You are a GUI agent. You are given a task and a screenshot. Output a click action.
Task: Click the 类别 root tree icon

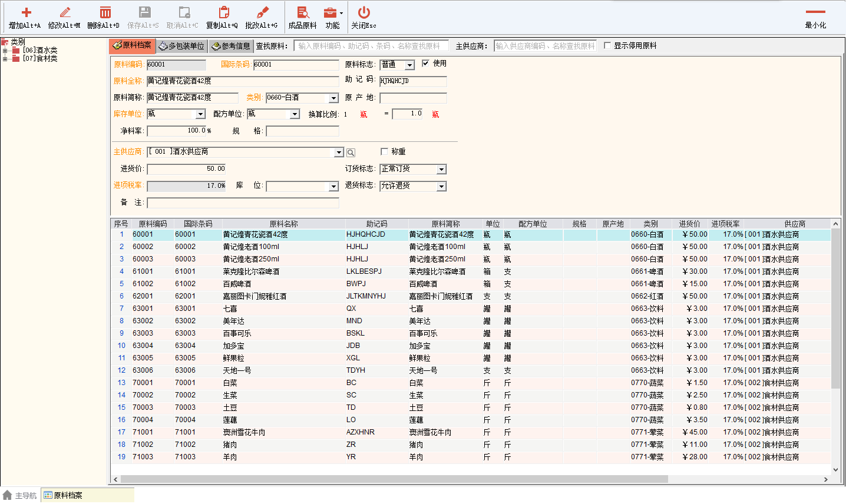point(5,42)
